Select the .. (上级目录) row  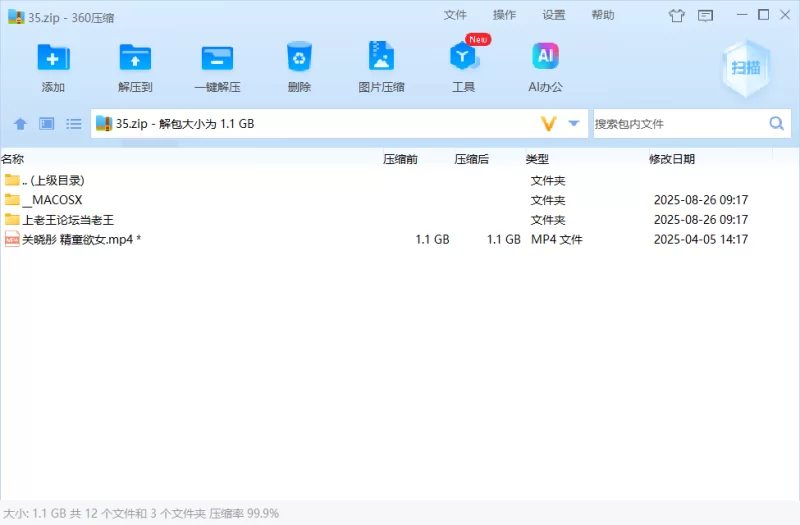pos(399,180)
